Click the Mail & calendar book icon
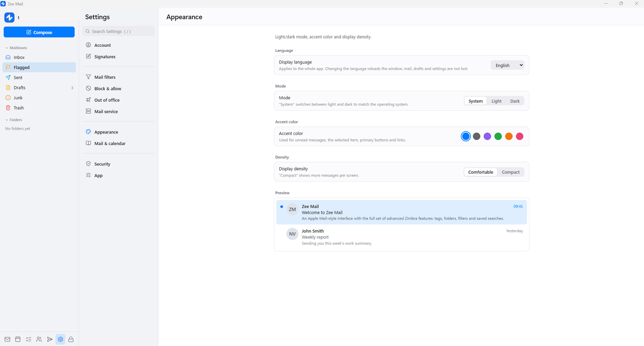This screenshot has width=644, height=346. (x=89, y=144)
